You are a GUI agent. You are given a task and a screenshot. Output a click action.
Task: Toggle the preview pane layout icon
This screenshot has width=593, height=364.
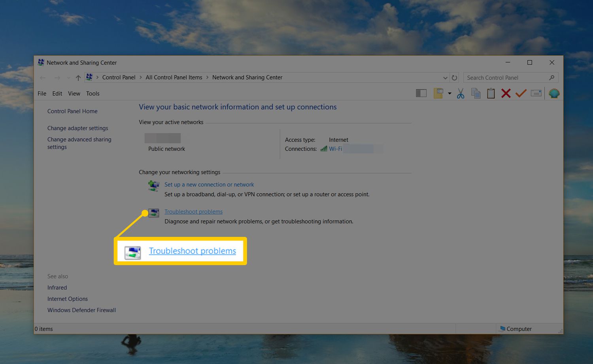pos(421,94)
